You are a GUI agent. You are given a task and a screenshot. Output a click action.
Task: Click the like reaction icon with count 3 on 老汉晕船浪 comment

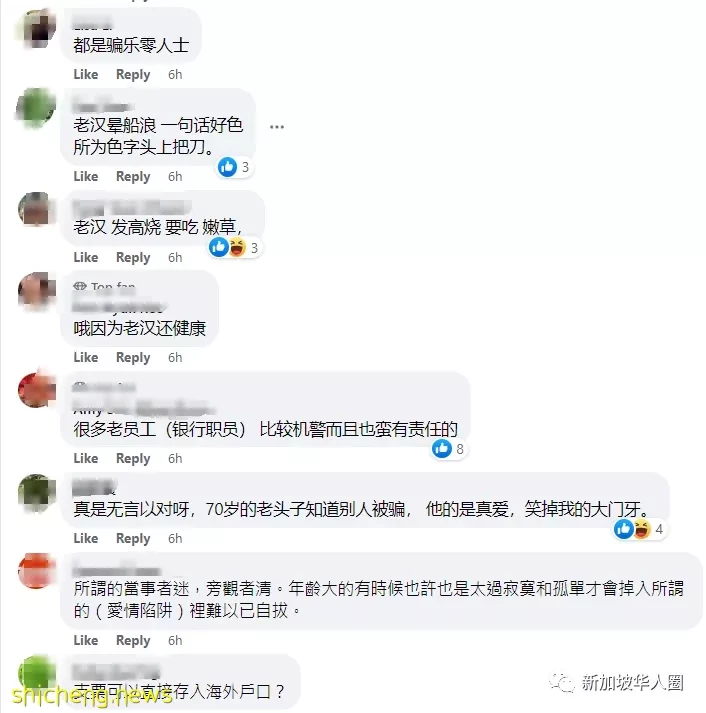[x=227, y=167]
